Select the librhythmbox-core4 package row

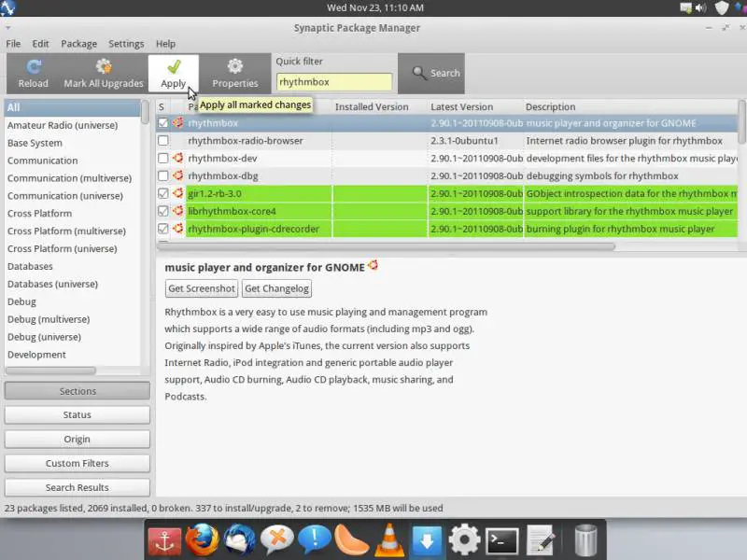447,211
